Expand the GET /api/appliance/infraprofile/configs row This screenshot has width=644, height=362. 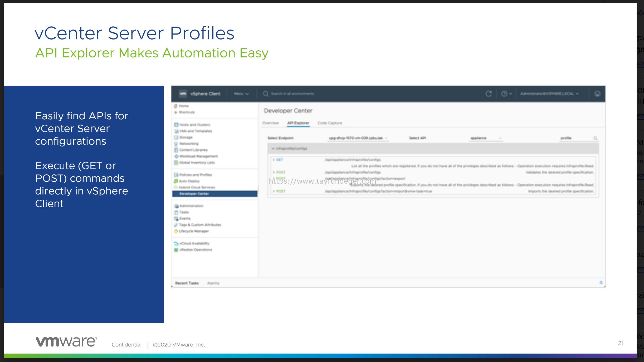274,160
